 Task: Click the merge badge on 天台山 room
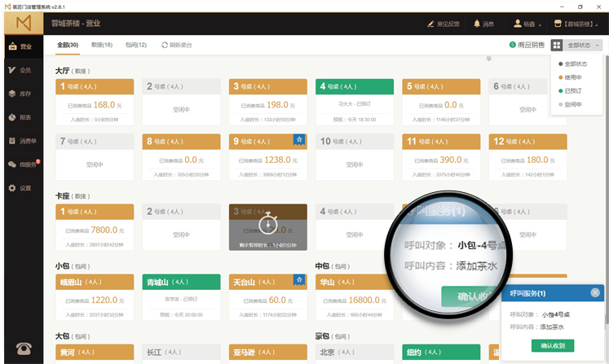299,280
